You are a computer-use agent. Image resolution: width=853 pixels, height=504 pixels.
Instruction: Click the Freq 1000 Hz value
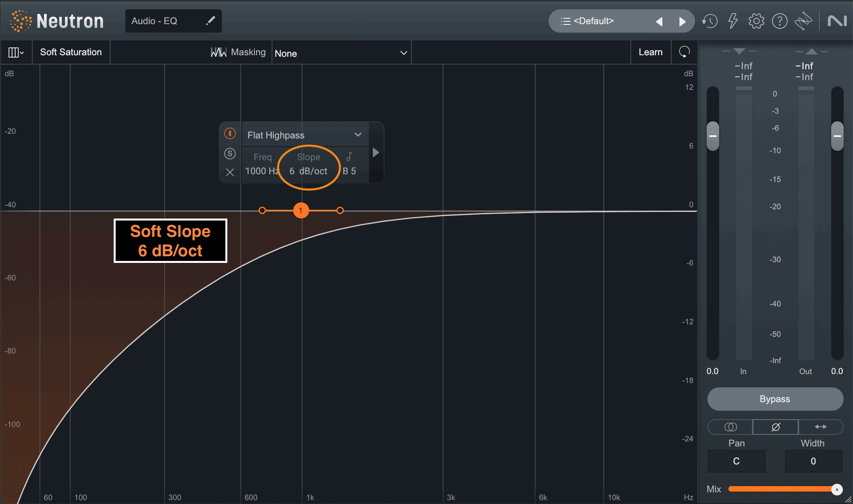coord(262,171)
